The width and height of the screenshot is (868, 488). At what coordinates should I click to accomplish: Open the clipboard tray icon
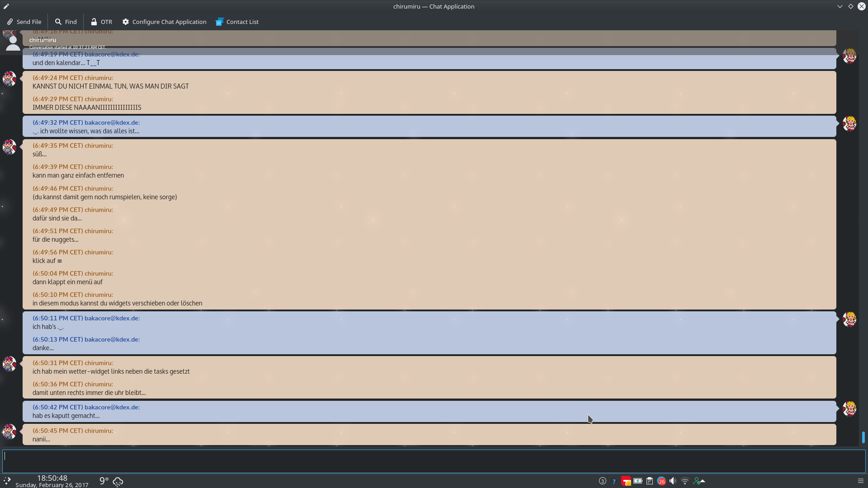tap(650, 481)
